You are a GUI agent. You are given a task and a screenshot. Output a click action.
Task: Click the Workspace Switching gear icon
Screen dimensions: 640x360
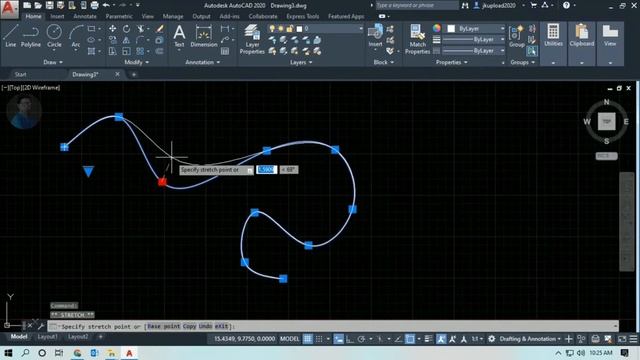(x=492, y=339)
